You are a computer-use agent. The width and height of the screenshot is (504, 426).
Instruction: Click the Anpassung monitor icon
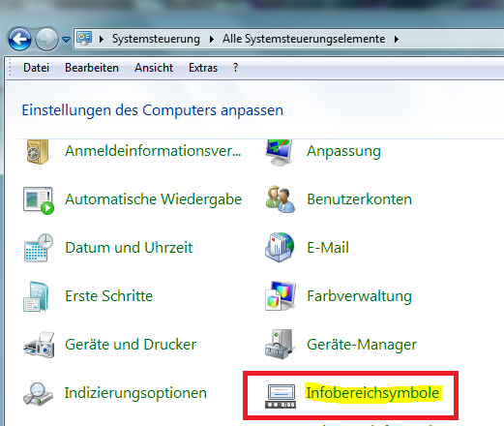[x=280, y=152]
